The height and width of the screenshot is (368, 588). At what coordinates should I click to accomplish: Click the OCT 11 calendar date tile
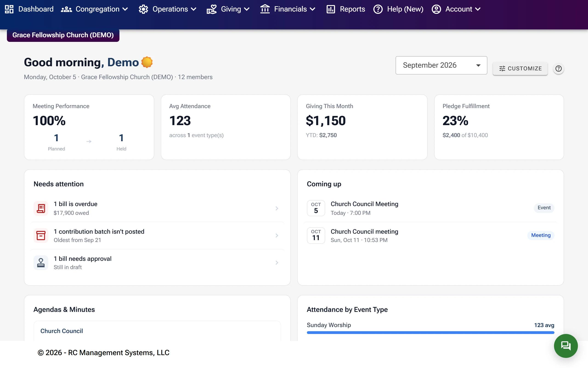tap(316, 235)
